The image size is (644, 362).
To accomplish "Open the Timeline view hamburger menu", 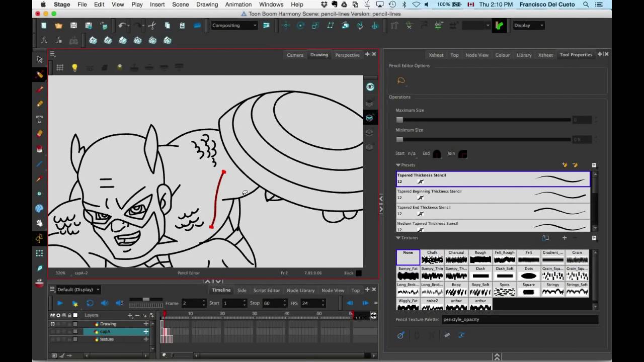I will [52, 290].
